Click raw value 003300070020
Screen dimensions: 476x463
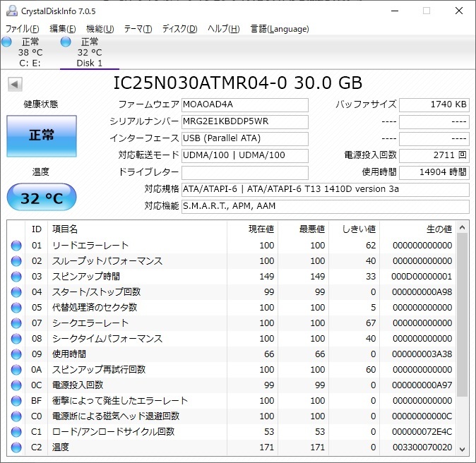click(x=422, y=447)
